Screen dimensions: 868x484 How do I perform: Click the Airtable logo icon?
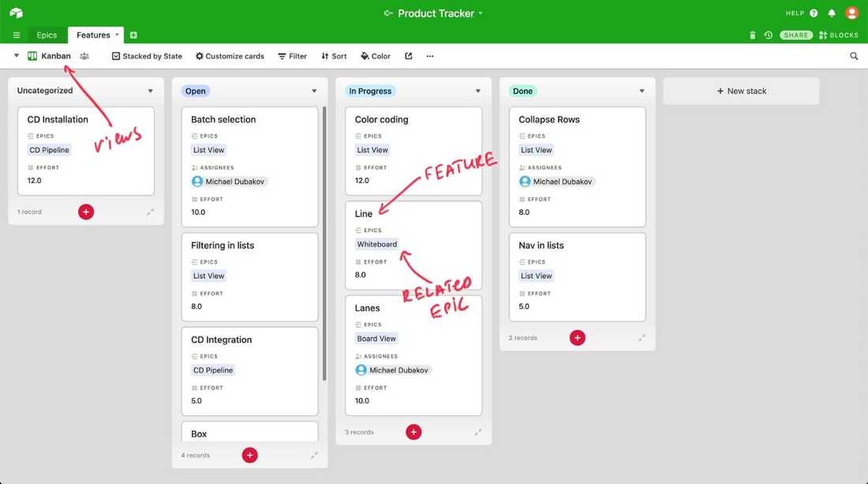(16, 13)
